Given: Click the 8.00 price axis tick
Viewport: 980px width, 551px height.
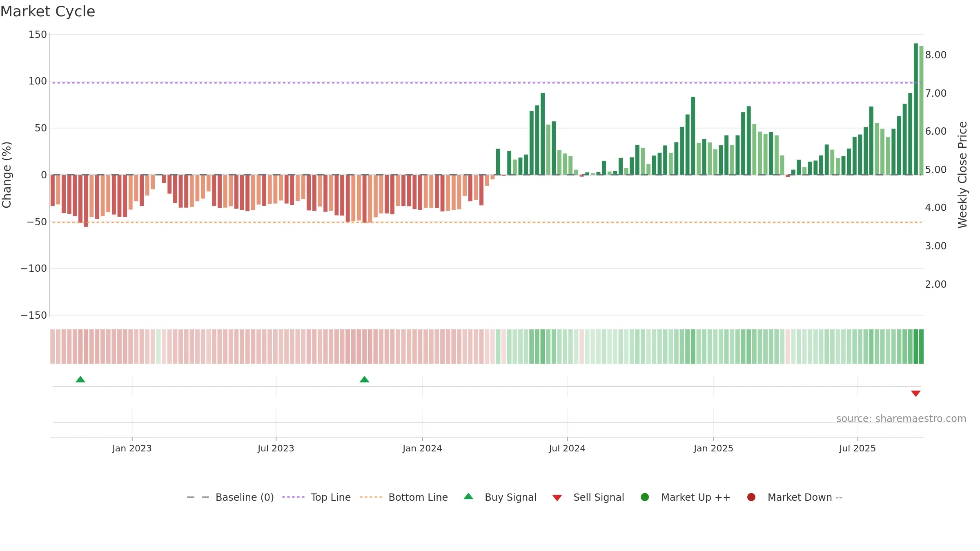Looking at the screenshot, I should [936, 55].
